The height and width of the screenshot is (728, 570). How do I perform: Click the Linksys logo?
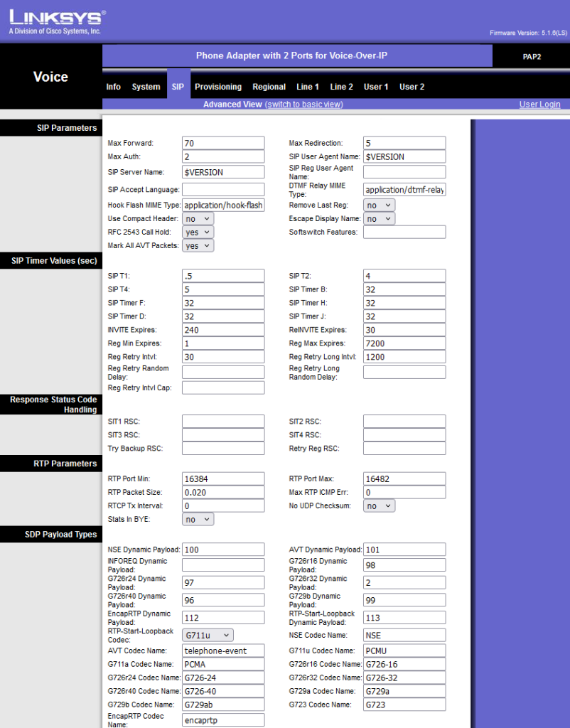pyautogui.click(x=55, y=21)
